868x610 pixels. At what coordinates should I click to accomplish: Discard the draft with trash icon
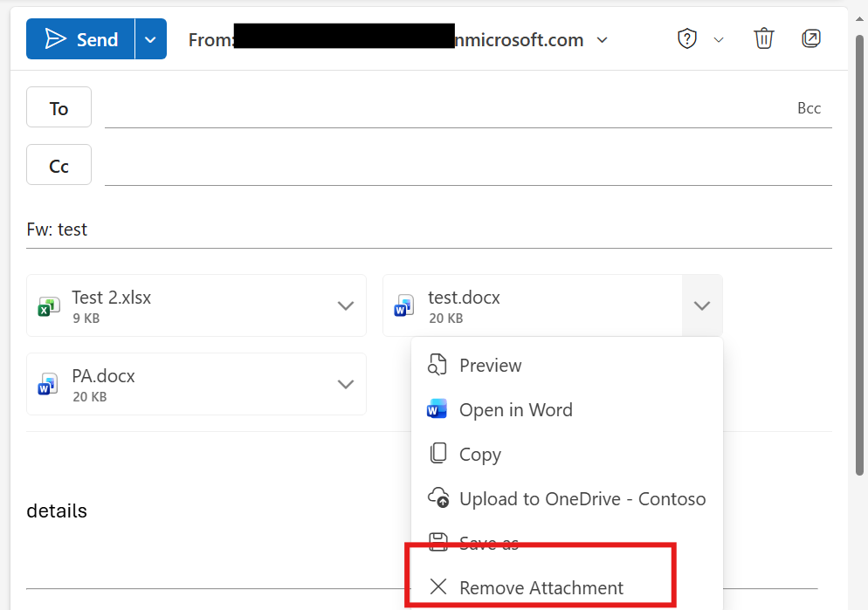(x=763, y=38)
